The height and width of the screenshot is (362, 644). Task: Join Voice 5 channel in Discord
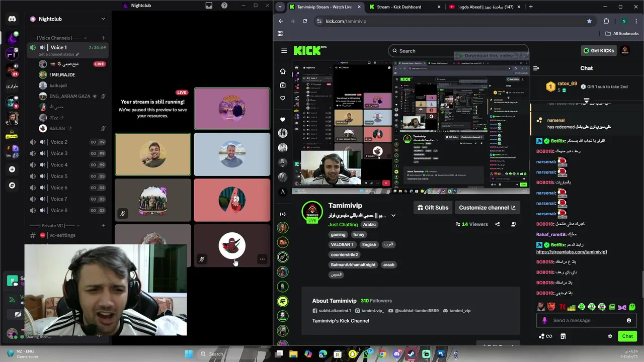coord(68,176)
